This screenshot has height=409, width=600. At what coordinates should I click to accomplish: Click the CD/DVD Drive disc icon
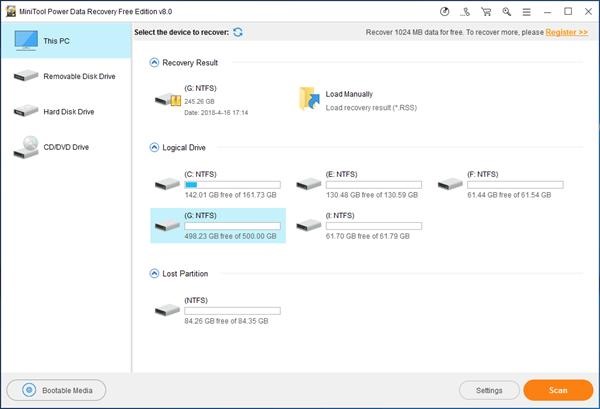click(x=26, y=147)
